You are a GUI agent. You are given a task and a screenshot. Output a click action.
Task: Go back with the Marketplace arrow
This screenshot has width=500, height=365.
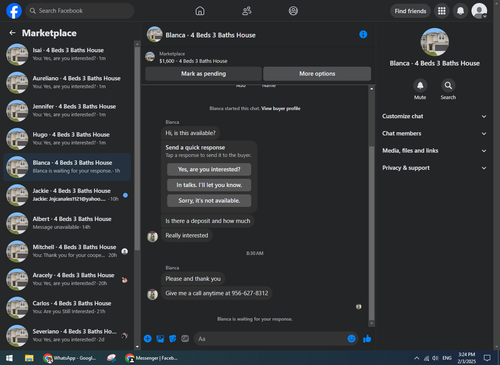[x=12, y=33]
